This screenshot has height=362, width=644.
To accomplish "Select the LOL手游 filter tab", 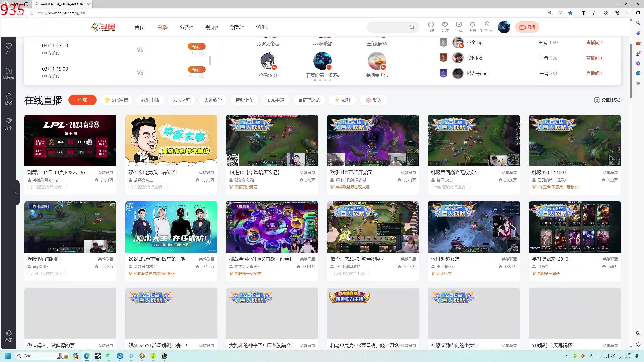I will click(x=276, y=100).
